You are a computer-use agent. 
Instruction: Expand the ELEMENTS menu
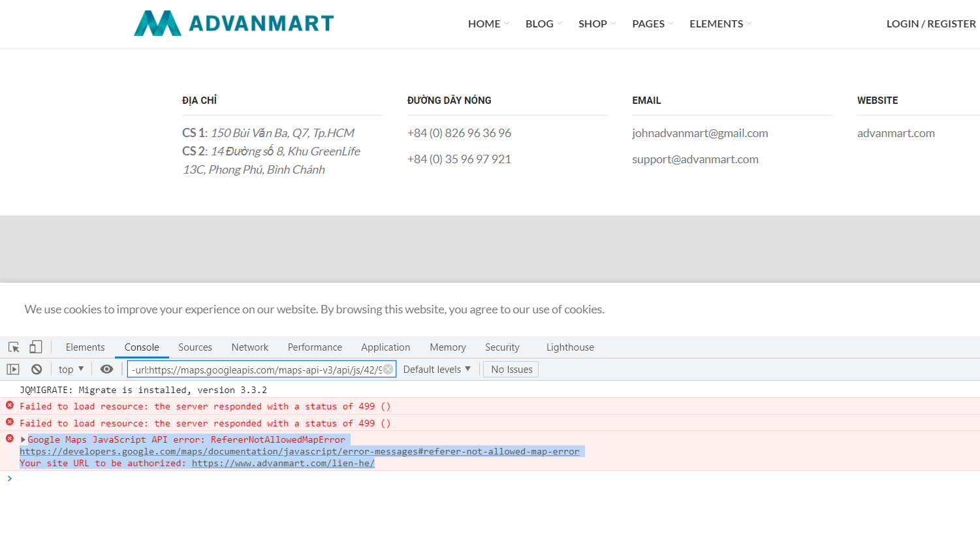coord(721,24)
